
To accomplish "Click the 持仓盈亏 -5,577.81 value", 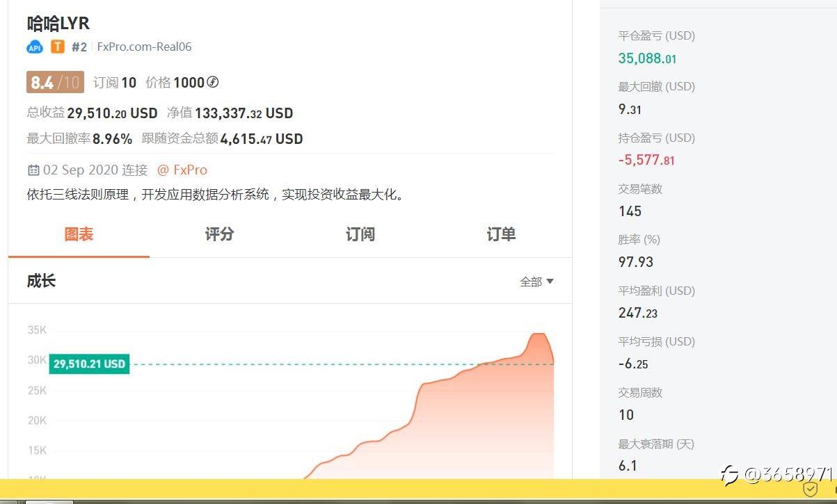I will [x=646, y=160].
